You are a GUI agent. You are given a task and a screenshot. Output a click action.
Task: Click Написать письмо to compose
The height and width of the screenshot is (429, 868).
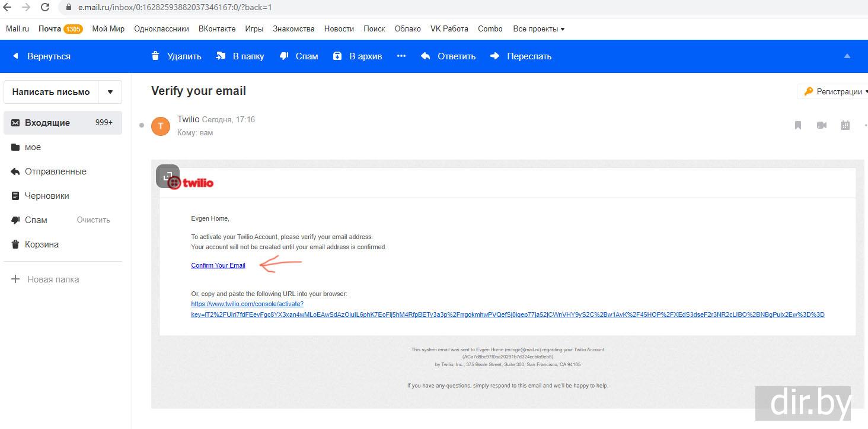[x=51, y=92]
